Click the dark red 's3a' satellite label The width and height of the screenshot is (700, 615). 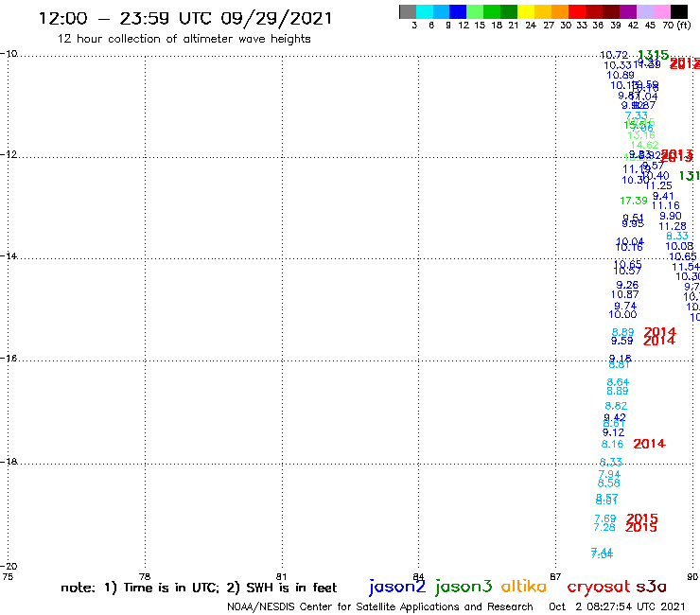click(651, 587)
